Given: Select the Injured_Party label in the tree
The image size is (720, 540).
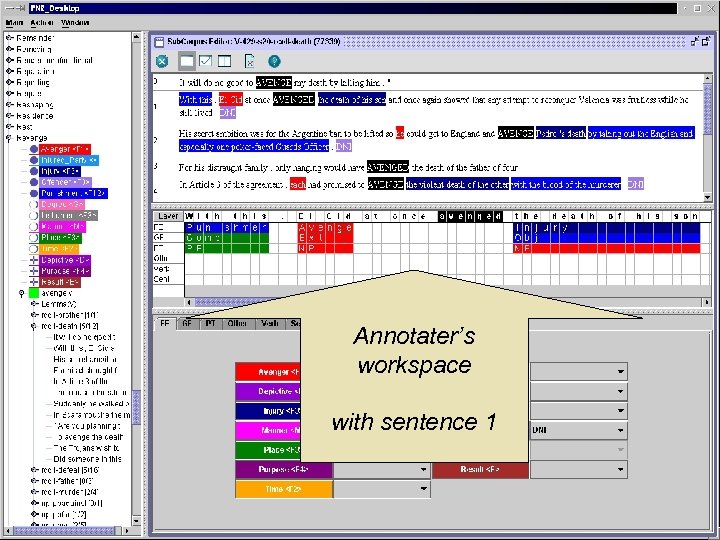Looking at the screenshot, I should pos(69,160).
